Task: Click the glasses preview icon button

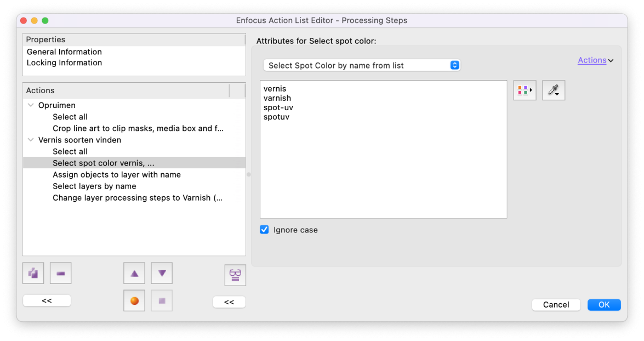Action: [x=235, y=275]
